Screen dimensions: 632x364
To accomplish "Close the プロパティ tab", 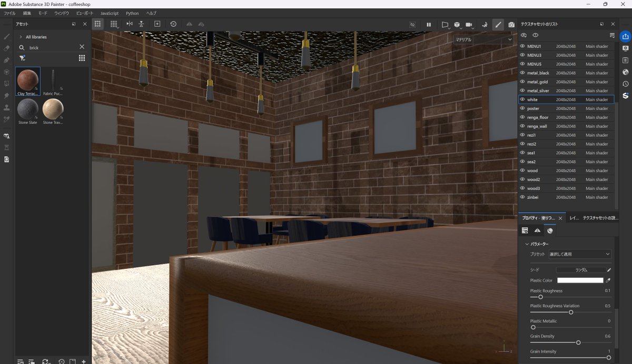I will coord(560,218).
